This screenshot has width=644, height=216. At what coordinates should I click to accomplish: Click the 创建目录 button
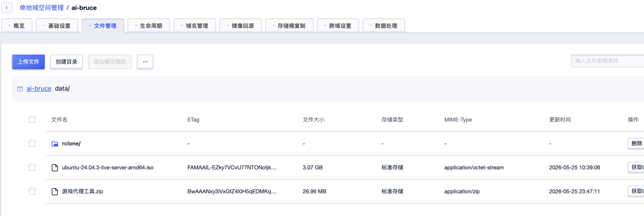click(x=67, y=61)
